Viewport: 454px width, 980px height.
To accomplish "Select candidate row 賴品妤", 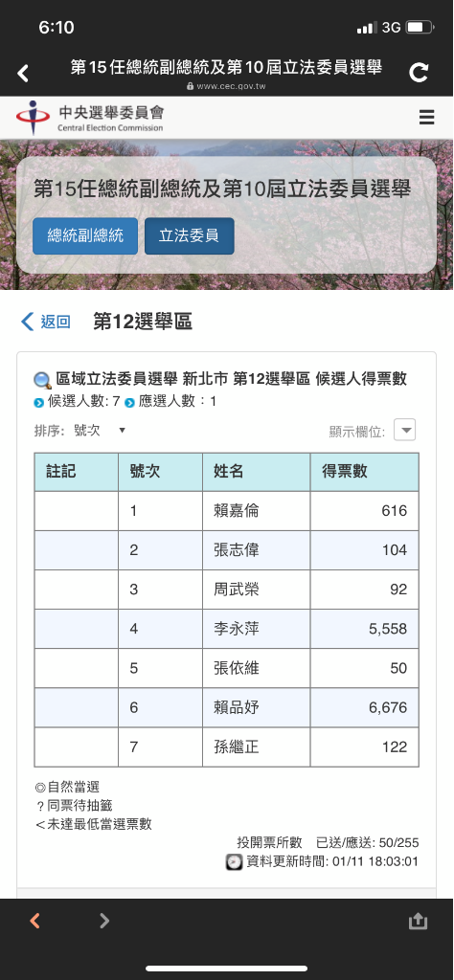I will coord(226,707).
